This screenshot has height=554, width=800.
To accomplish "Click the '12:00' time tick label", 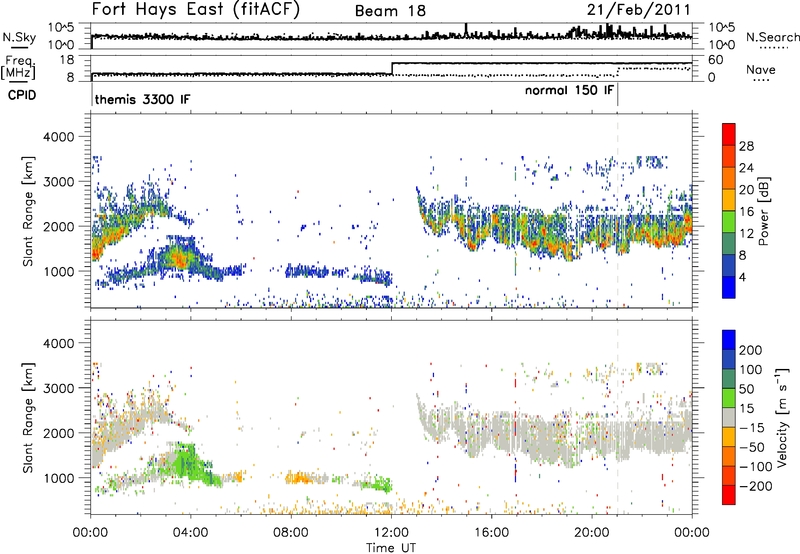I will 391,533.
